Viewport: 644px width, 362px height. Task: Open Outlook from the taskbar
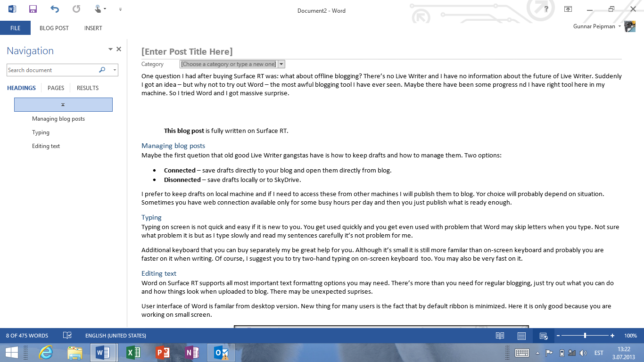pyautogui.click(x=221, y=353)
